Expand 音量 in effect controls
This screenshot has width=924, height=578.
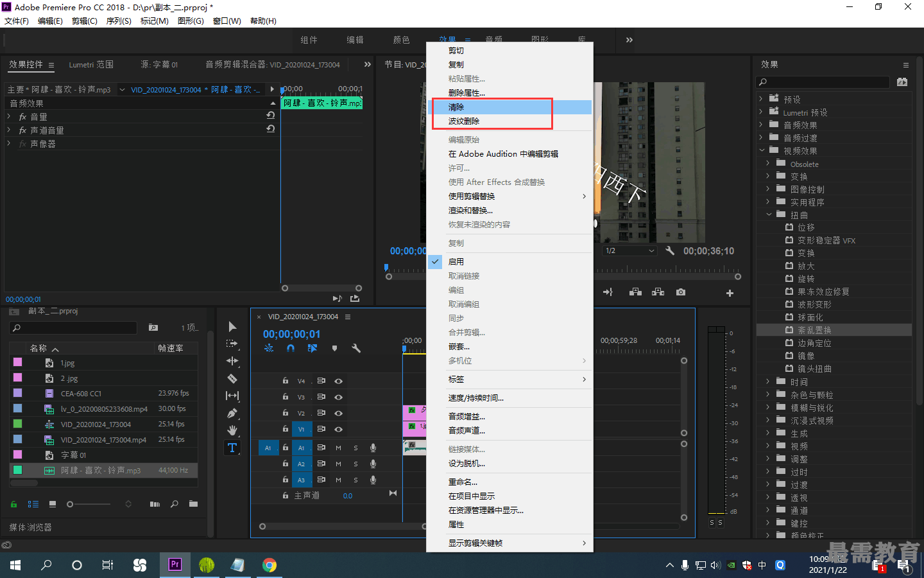[9, 116]
